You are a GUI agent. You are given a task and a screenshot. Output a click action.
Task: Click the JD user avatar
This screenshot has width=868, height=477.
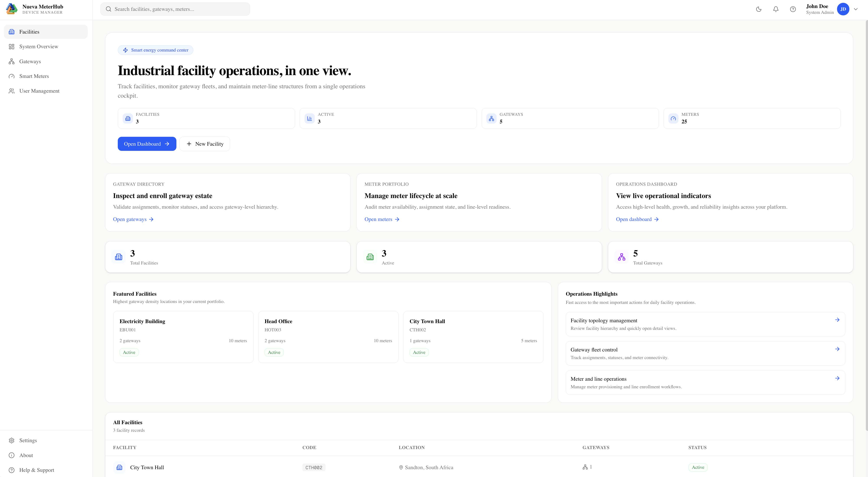point(843,9)
